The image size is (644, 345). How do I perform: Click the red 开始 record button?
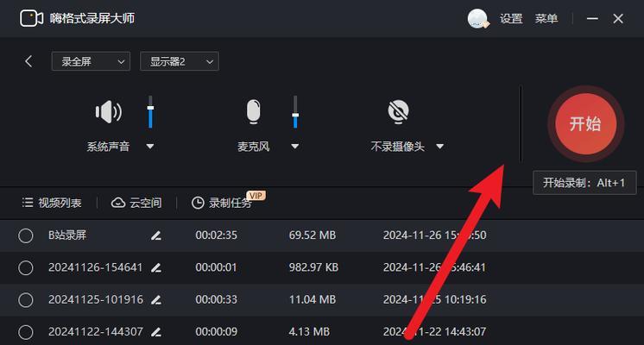coord(585,124)
